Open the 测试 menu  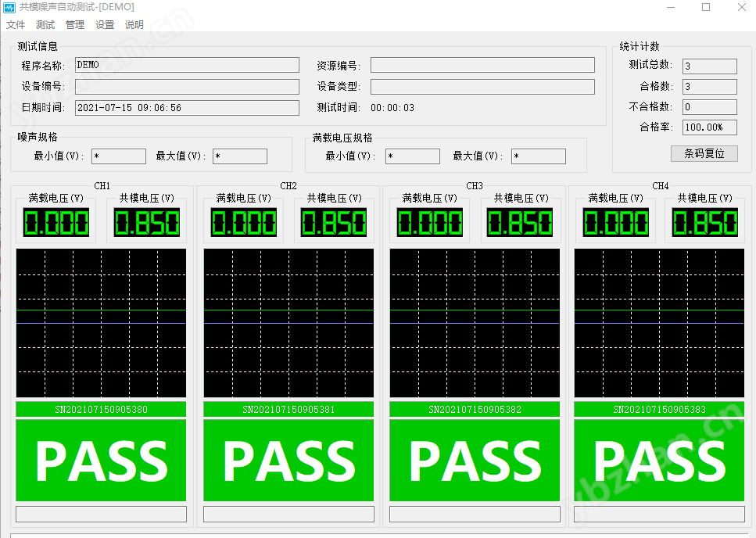tap(45, 25)
